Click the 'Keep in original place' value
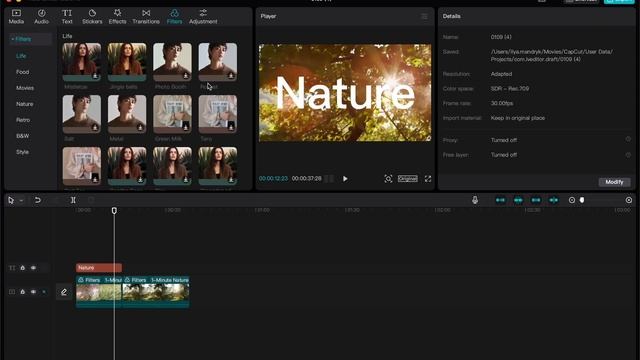640x360 pixels. [x=518, y=118]
